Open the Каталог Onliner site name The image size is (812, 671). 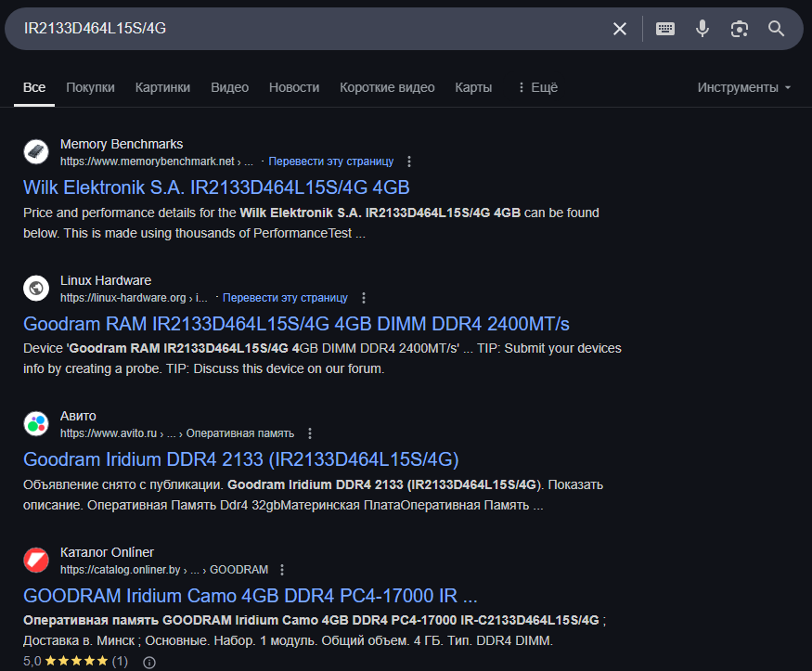click(x=107, y=552)
